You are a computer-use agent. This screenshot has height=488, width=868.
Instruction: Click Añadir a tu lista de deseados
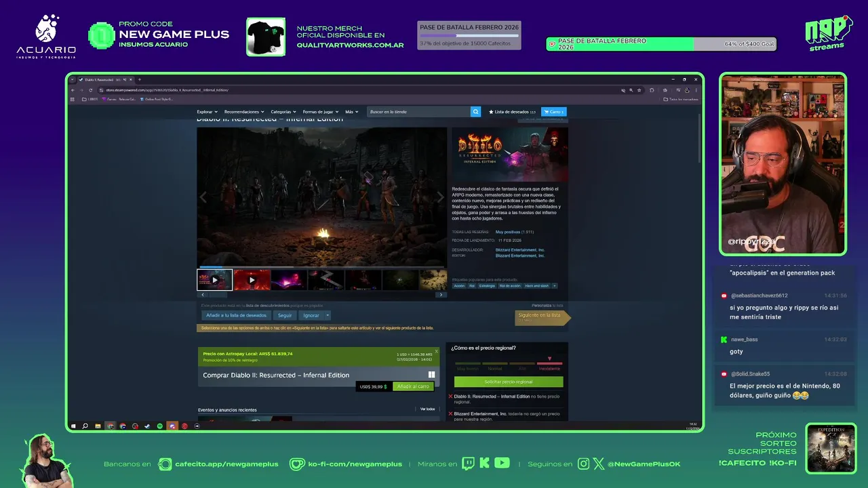point(237,315)
